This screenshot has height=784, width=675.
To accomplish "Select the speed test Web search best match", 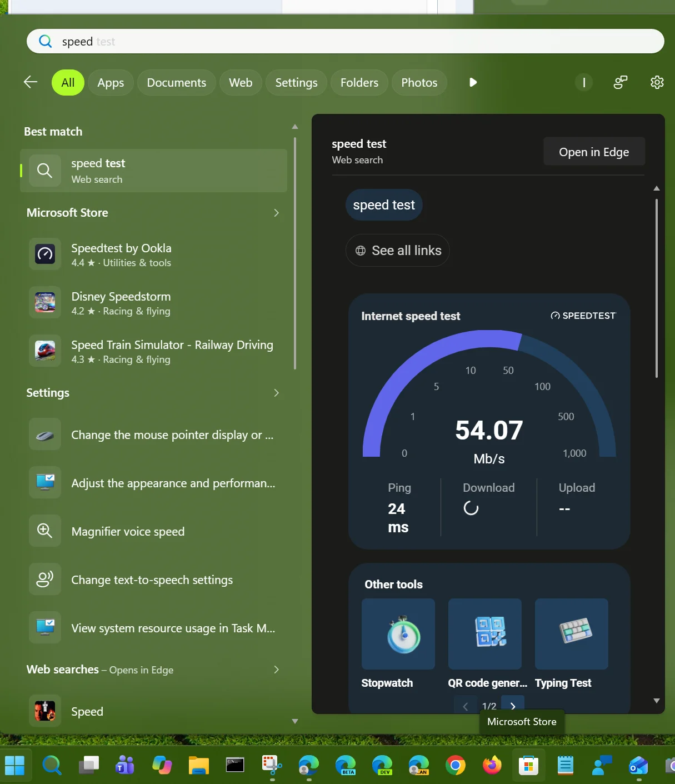I will (153, 171).
